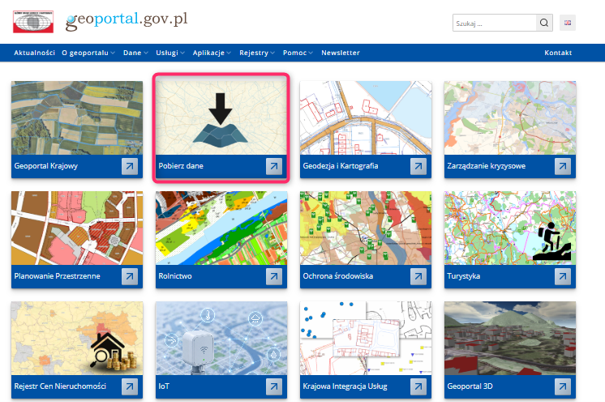The image size is (605, 402).
Task: Open the download-arrow thumbnail of Pobierz dane
Action: point(221,118)
